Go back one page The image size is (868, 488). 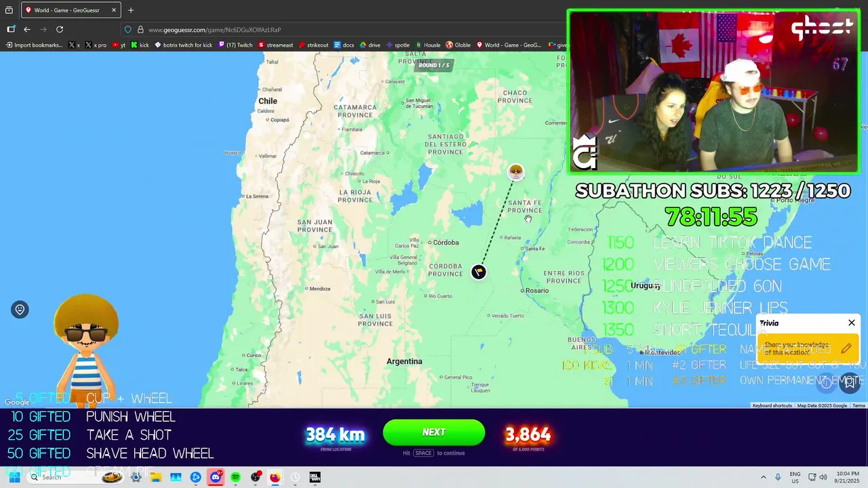point(27,29)
